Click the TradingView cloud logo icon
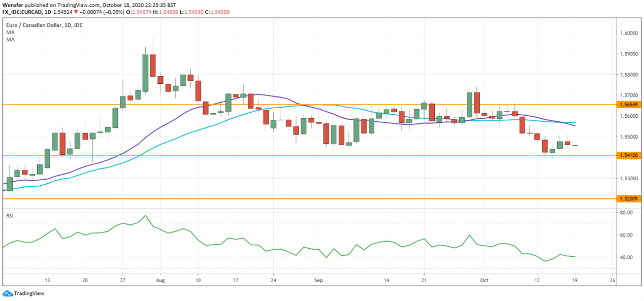Viewport: 644px width, 301px height. point(7,293)
